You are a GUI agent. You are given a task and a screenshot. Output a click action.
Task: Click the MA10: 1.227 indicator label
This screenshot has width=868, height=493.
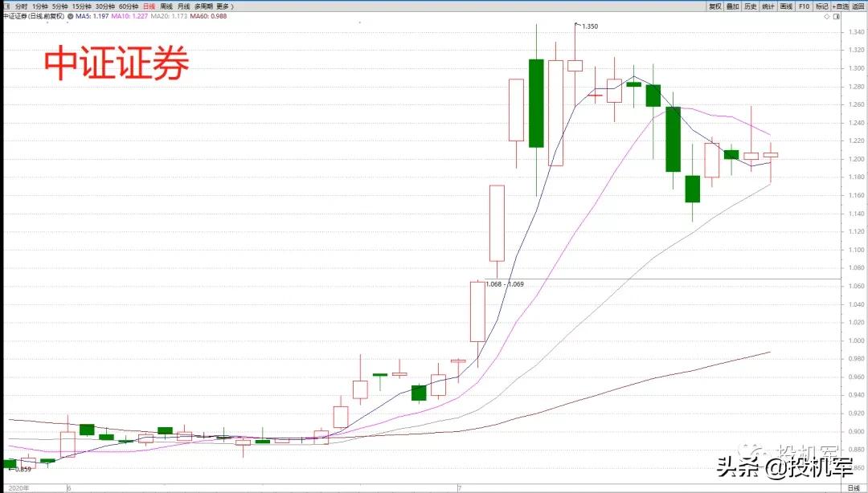pyautogui.click(x=129, y=16)
